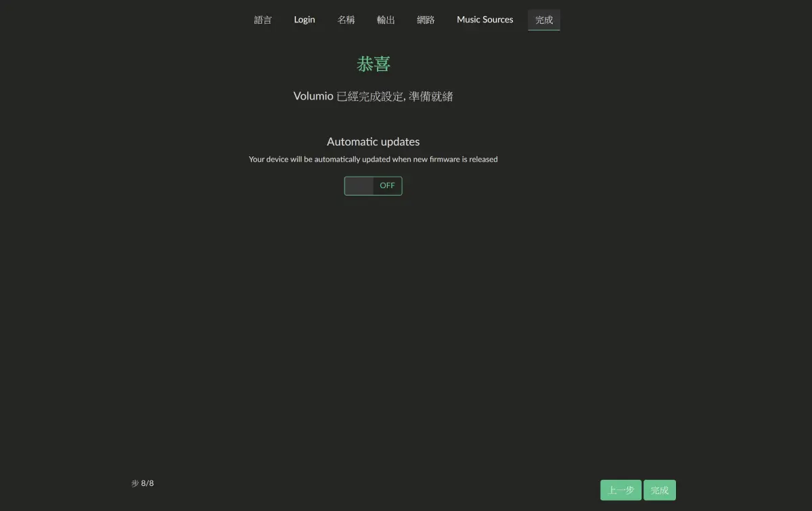This screenshot has width=812, height=511.
Task: Click the green 恭喜 heading
Action: coord(374,64)
